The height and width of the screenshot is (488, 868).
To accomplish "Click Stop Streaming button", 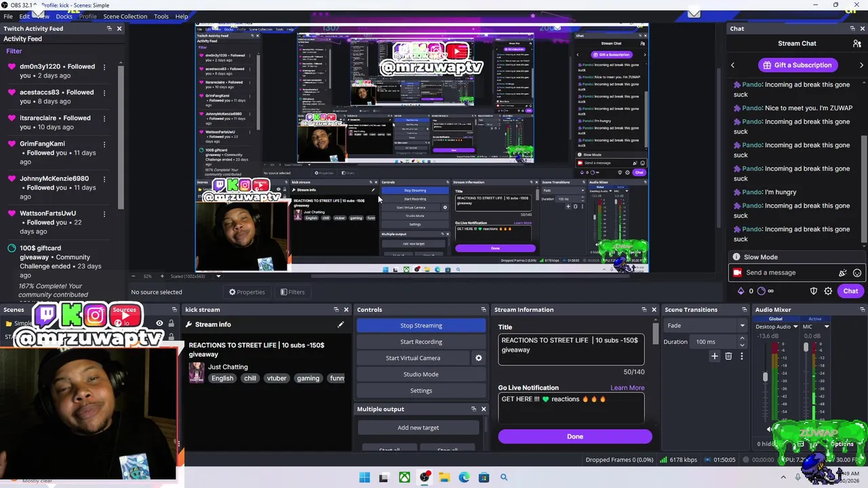I will pos(421,325).
